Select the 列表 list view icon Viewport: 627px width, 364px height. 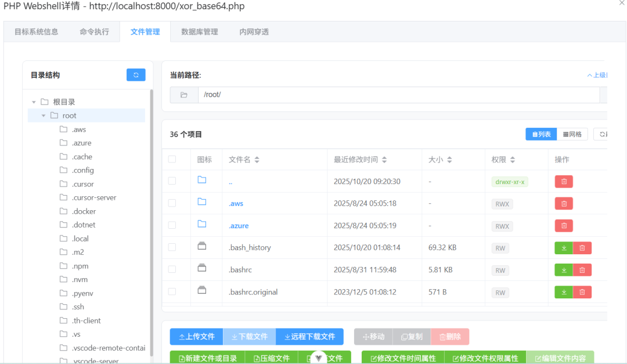540,134
